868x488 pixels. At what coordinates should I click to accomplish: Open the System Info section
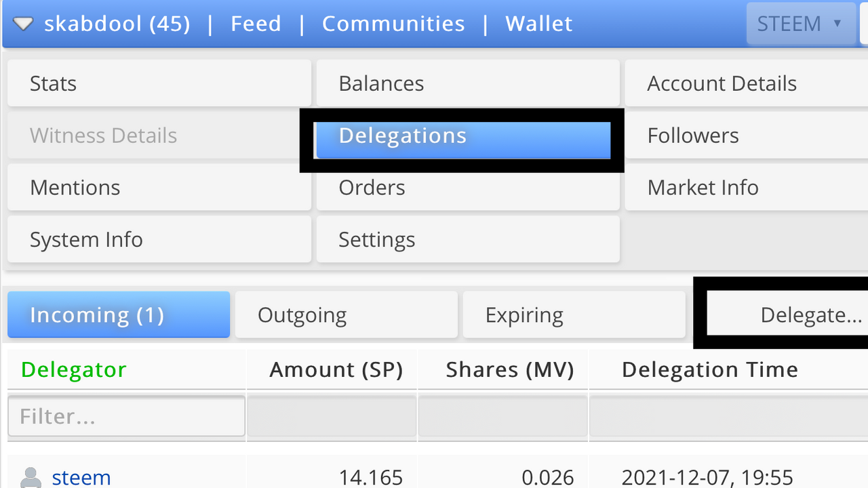point(159,240)
